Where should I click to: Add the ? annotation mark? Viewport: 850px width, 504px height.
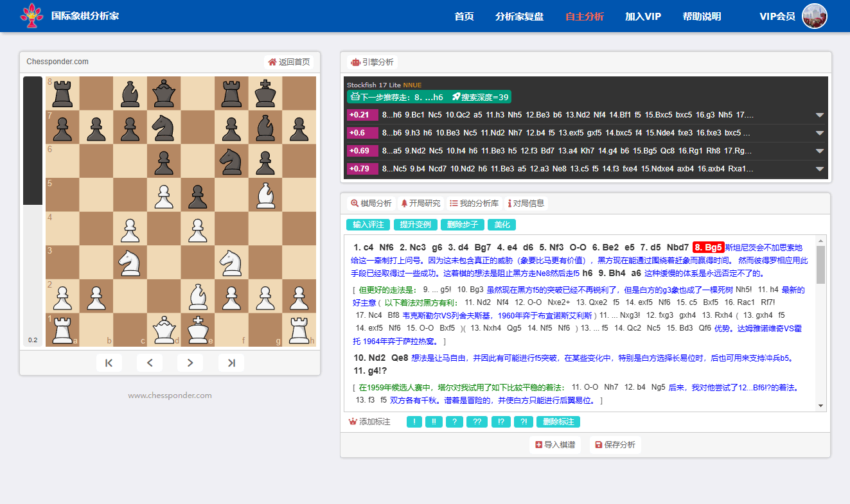[454, 422]
